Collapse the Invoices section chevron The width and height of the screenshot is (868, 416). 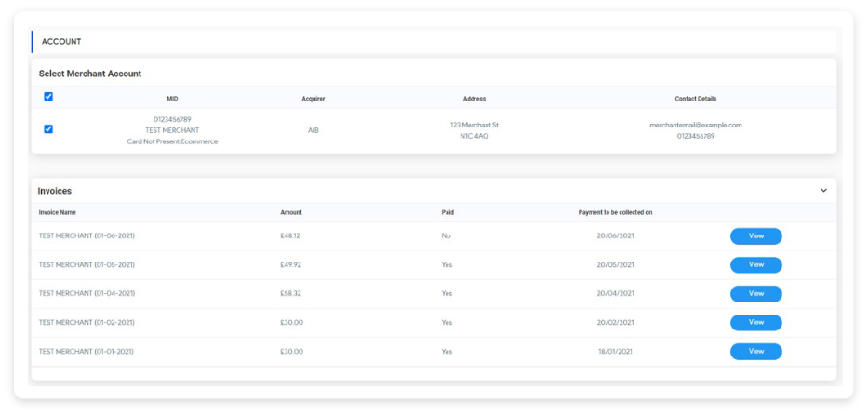click(x=823, y=191)
